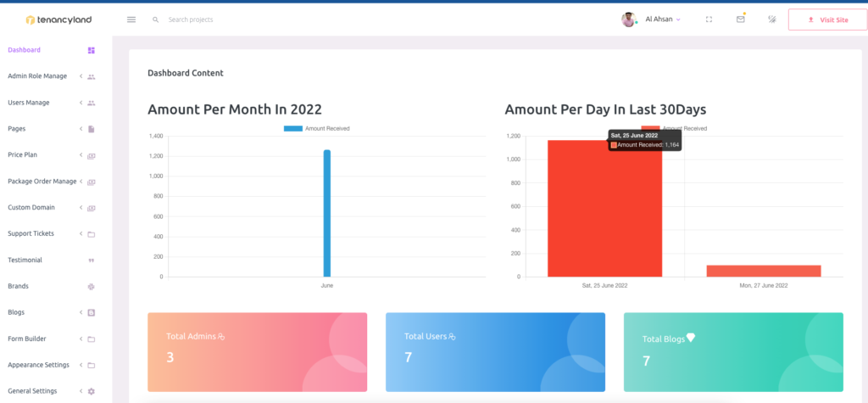
Task: Open the Dashboard menu item
Action: (x=25, y=50)
